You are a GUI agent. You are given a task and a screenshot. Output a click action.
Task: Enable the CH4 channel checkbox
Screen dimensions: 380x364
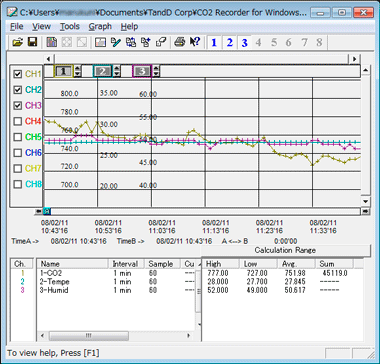click(18, 121)
